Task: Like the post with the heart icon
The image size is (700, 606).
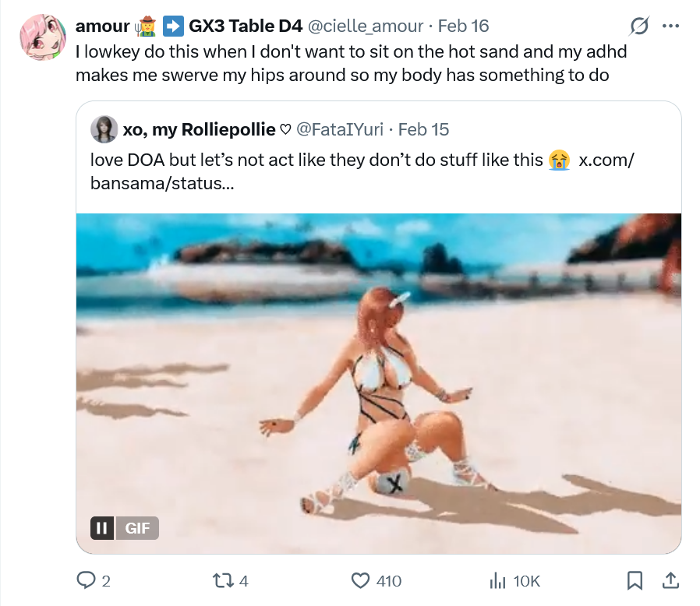Action: (360, 580)
